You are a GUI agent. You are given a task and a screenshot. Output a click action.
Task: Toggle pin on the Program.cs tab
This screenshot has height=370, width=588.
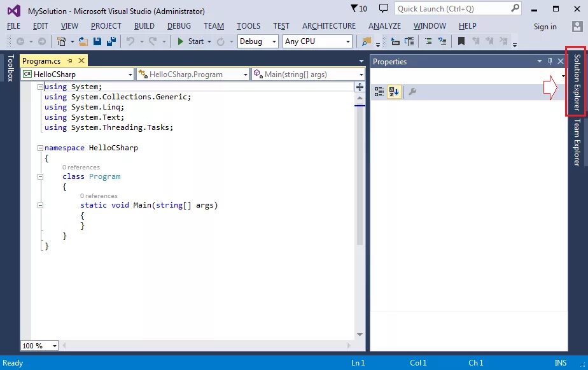[x=69, y=60]
